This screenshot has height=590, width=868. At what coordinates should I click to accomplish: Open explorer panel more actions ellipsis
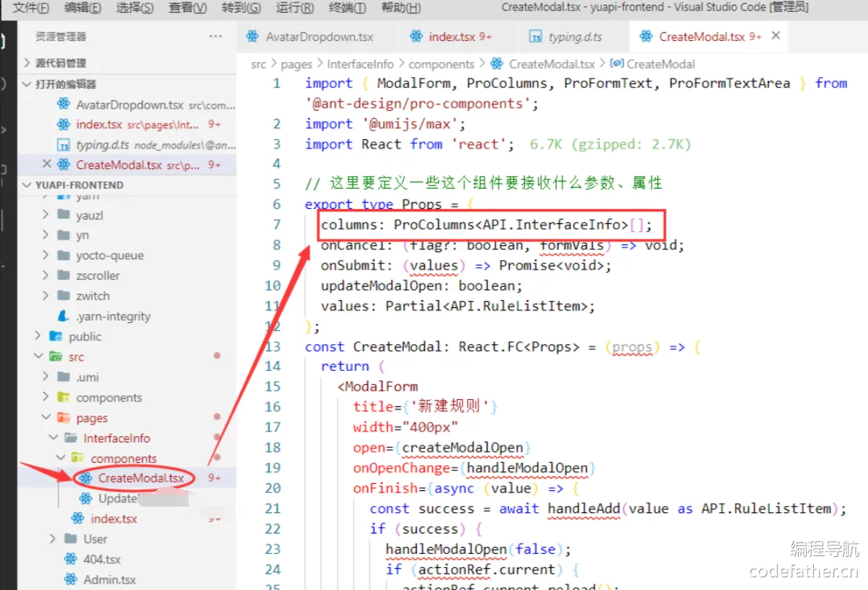pyautogui.click(x=215, y=36)
